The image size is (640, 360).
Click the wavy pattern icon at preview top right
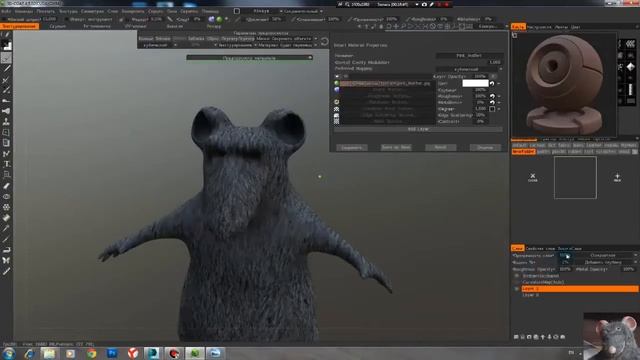(x=631, y=43)
